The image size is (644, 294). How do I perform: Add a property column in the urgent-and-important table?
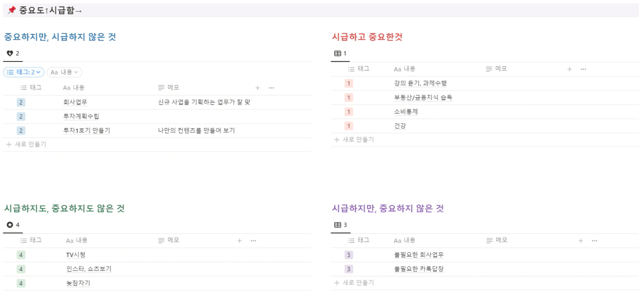coord(569,69)
